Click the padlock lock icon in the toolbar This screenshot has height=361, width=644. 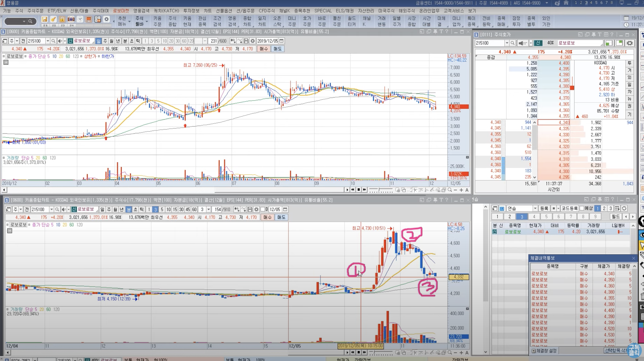tap(62, 19)
